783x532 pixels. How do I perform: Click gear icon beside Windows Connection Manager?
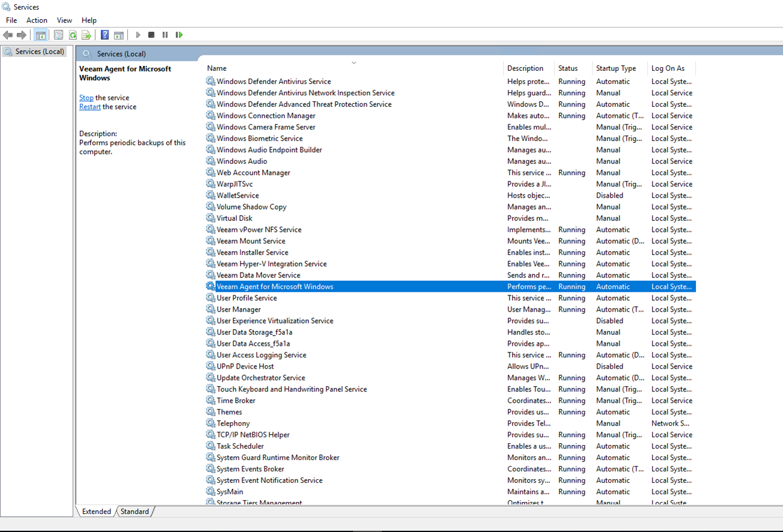coord(210,115)
